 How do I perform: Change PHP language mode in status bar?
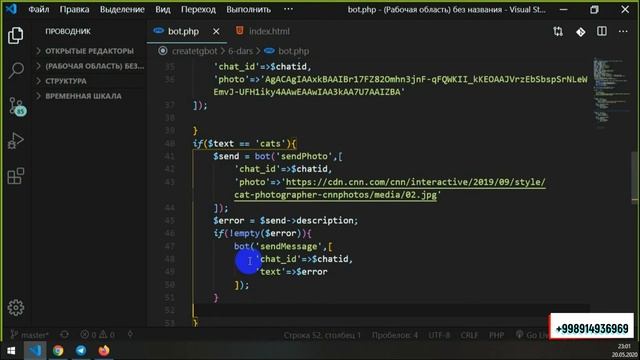point(496,335)
